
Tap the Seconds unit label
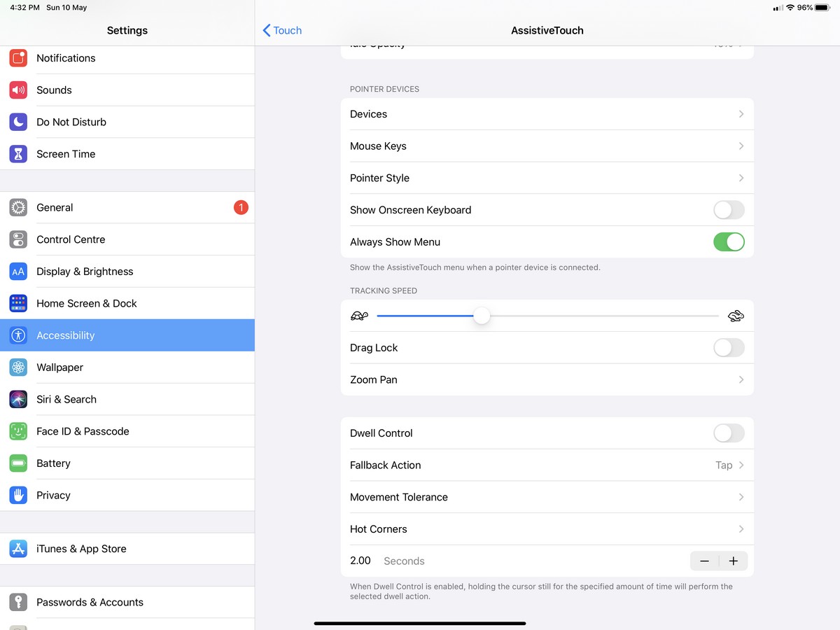click(x=404, y=561)
